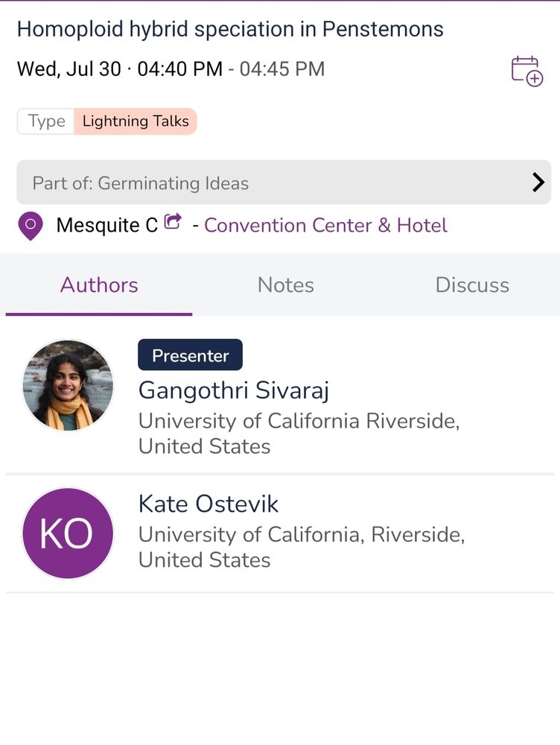
Task: Switch to the Authors tab
Action: [99, 285]
